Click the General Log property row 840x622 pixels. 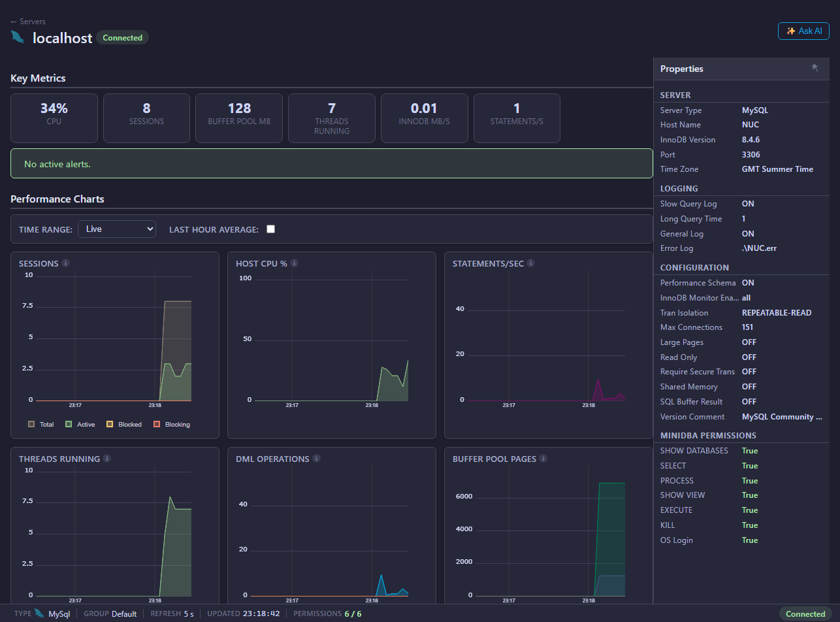tap(741, 234)
